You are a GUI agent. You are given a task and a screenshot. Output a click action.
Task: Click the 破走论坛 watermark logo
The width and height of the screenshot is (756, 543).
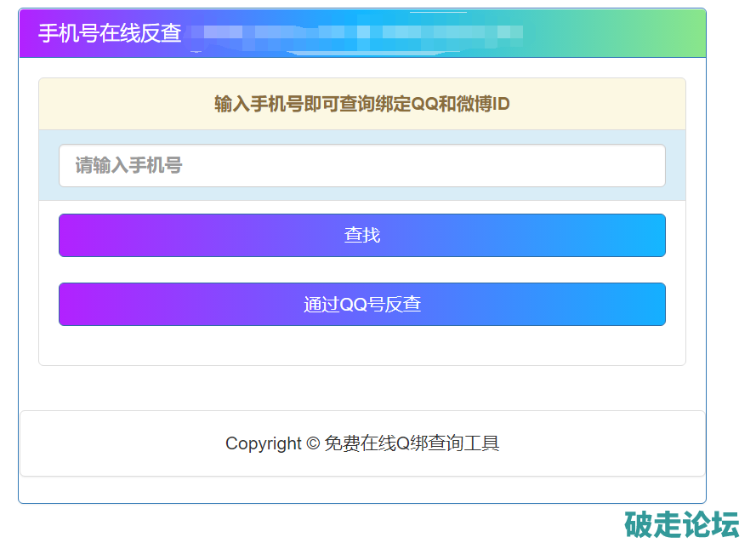pyautogui.click(x=681, y=524)
